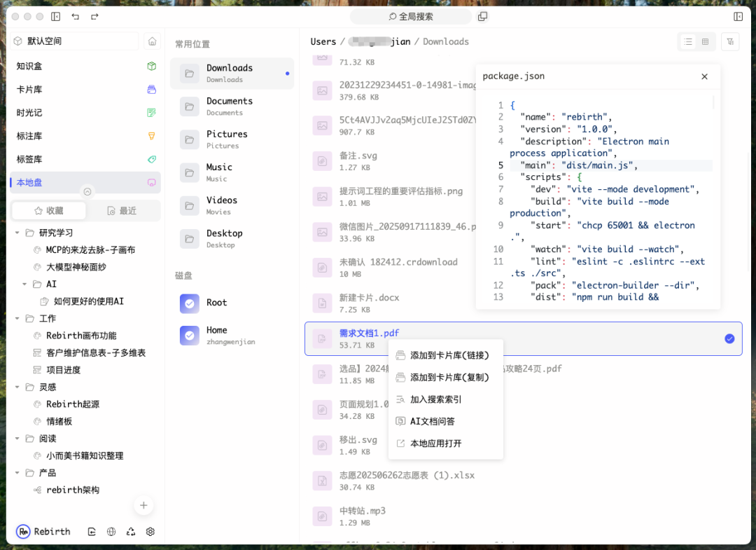Open the Documents location
The height and width of the screenshot is (550, 756).
[229, 106]
